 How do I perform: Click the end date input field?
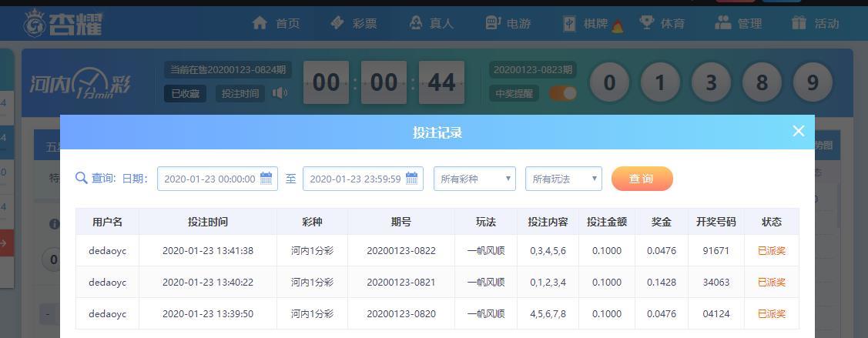tap(364, 179)
